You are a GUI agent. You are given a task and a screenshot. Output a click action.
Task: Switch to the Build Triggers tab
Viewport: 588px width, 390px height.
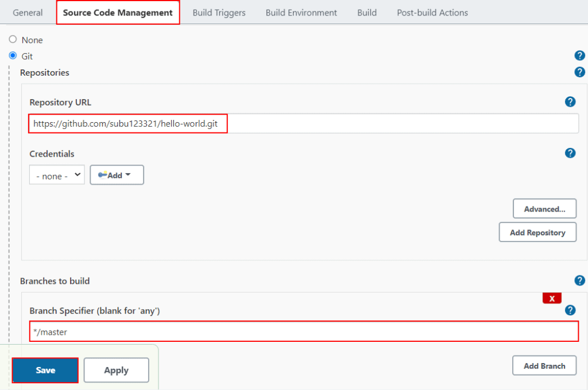[x=219, y=12]
